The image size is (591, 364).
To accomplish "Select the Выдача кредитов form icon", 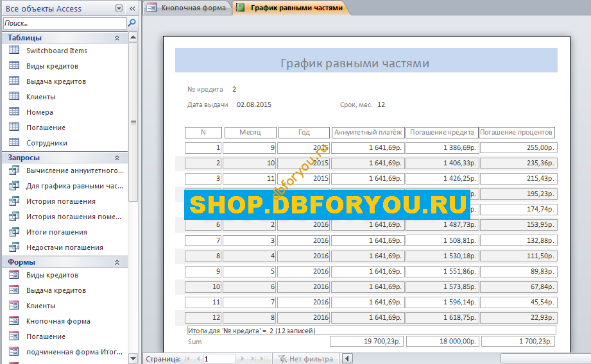I will [14, 290].
